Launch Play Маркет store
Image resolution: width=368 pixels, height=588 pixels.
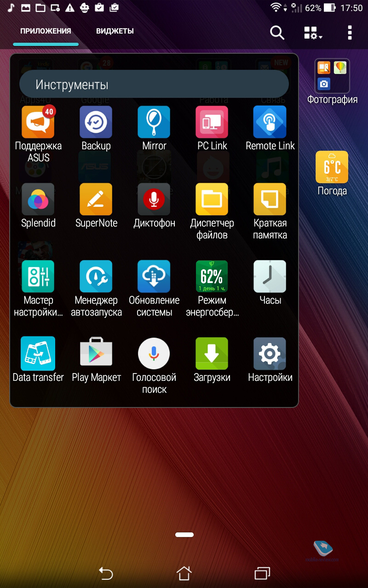tap(96, 353)
